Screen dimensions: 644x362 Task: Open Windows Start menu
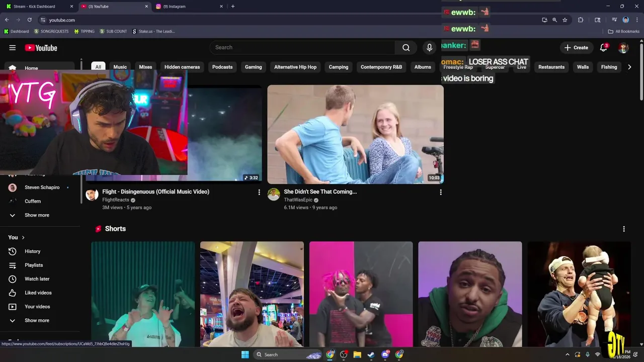click(x=245, y=354)
